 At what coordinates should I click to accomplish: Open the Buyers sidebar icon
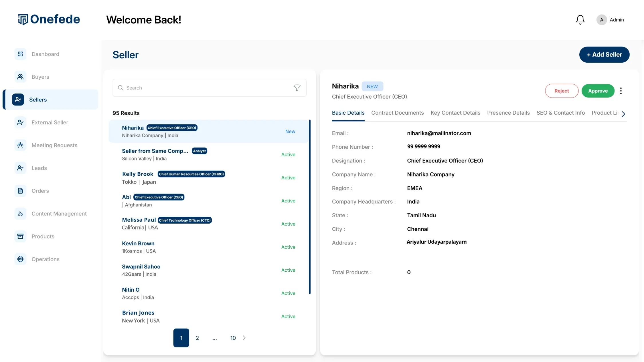[20, 77]
